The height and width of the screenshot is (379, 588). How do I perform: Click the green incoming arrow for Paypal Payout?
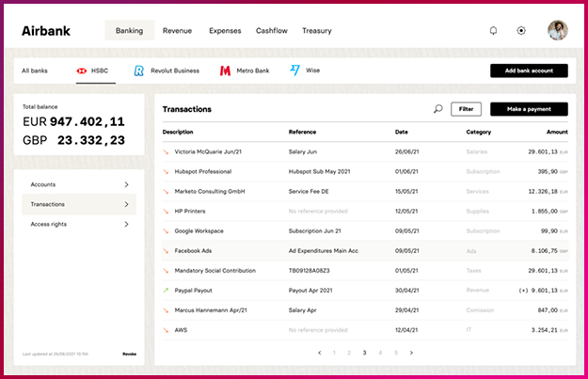tap(166, 291)
